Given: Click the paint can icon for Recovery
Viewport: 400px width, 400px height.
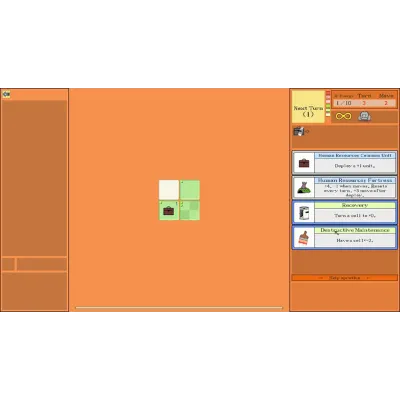Looking at the screenshot, I should pyautogui.click(x=304, y=213).
